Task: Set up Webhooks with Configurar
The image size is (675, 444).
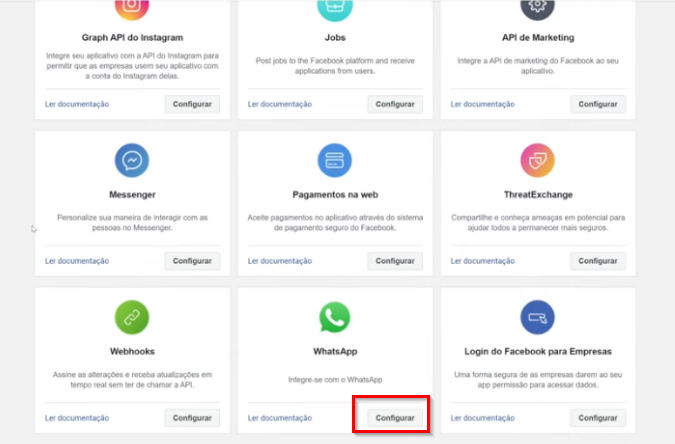Action: [192, 418]
